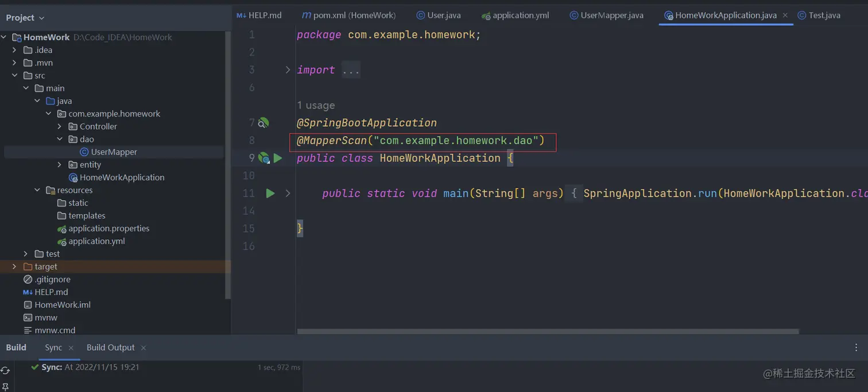
Task: Expand the .idea folder
Action: 15,50
